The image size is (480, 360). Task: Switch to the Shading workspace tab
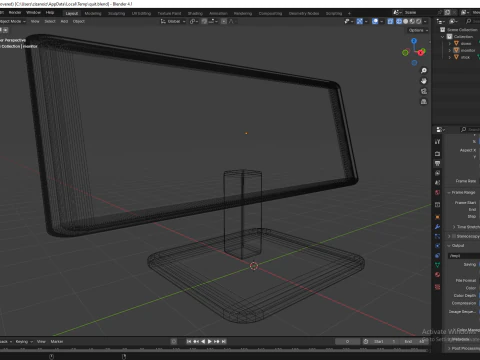195,13
